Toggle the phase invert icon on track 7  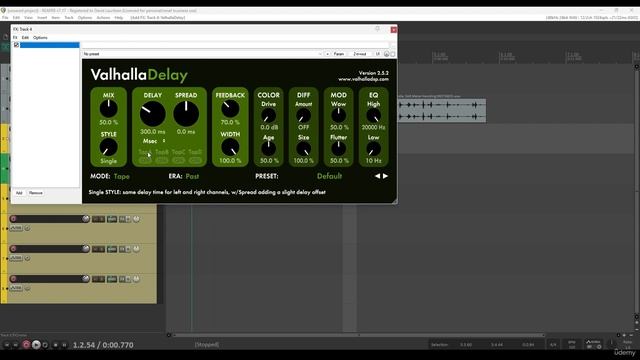pos(27,258)
